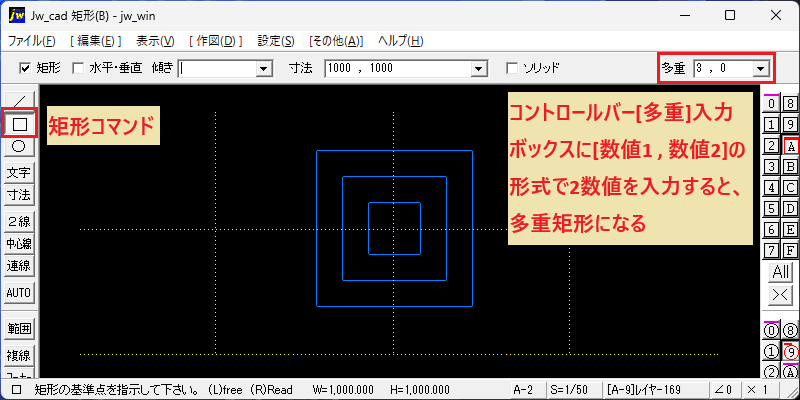Image resolution: width=800 pixels, height=400 pixels.
Task: Toggle square layer button E
Action: pyautogui.click(x=790, y=230)
